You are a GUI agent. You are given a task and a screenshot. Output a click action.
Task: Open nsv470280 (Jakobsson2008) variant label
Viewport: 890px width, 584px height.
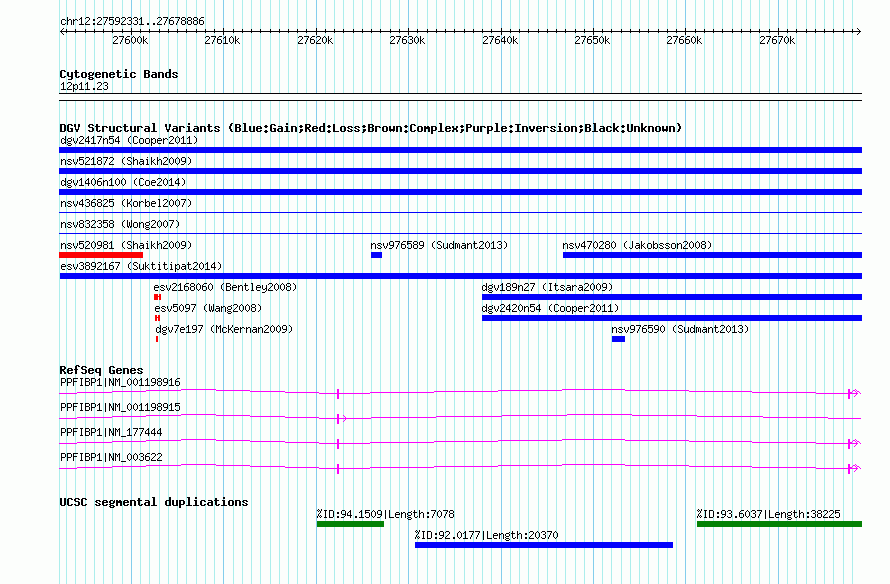pos(637,245)
